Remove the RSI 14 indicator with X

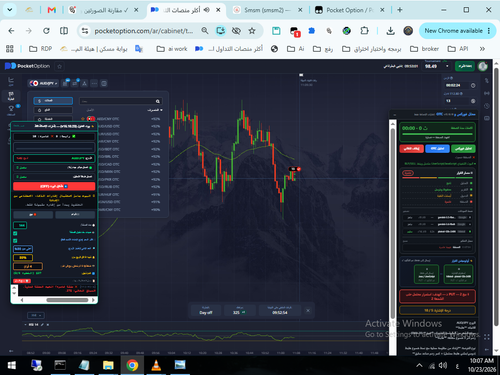pyautogui.click(x=48, y=324)
